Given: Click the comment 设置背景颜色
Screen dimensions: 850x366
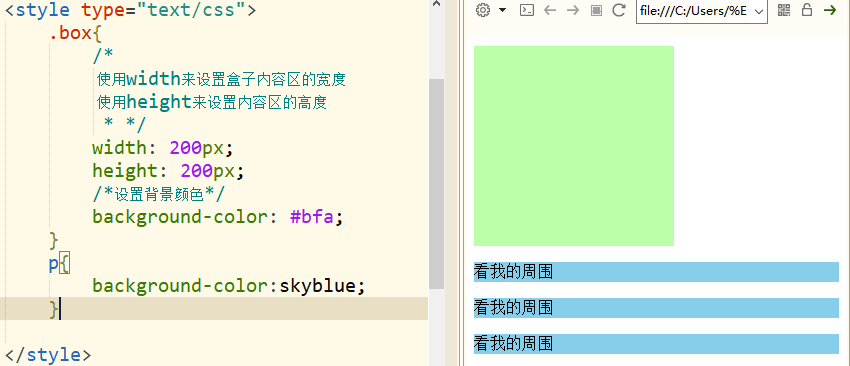Looking at the screenshot, I should click(158, 194).
